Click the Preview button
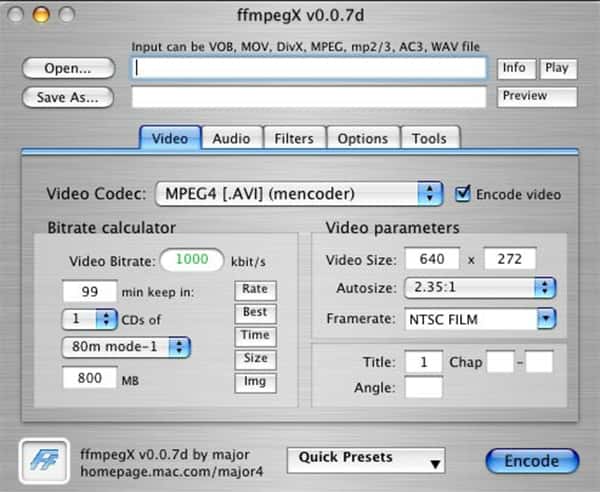This screenshot has width=600, height=492. pyautogui.click(x=537, y=97)
